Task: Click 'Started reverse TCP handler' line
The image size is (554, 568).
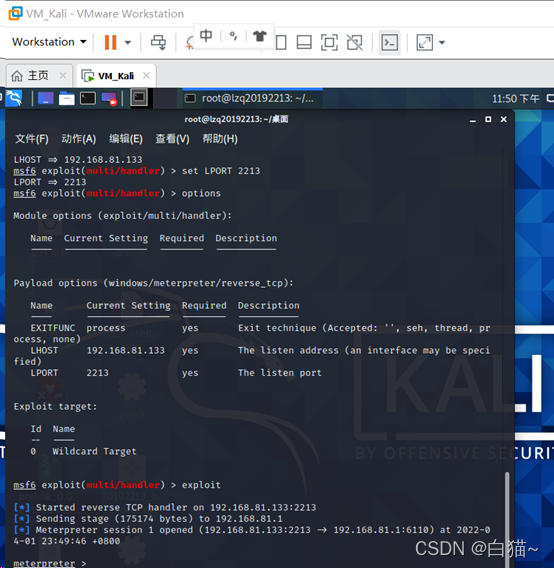Action: tap(165, 508)
